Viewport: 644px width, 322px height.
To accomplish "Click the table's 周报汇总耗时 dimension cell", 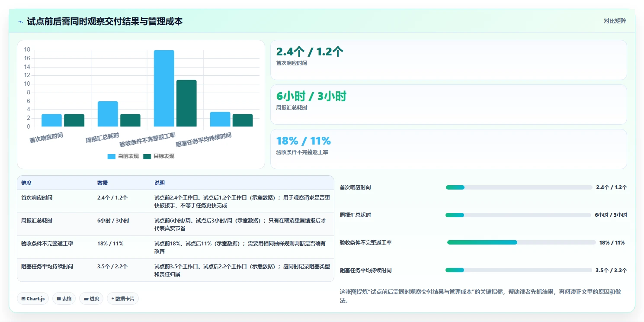I will tap(37, 220).
